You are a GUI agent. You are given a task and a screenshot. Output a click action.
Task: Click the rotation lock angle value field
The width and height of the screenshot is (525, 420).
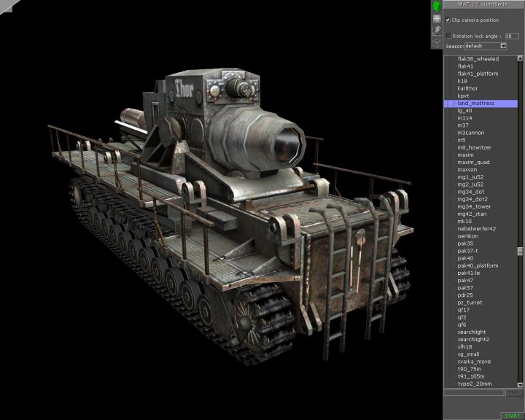click(511, 35)
